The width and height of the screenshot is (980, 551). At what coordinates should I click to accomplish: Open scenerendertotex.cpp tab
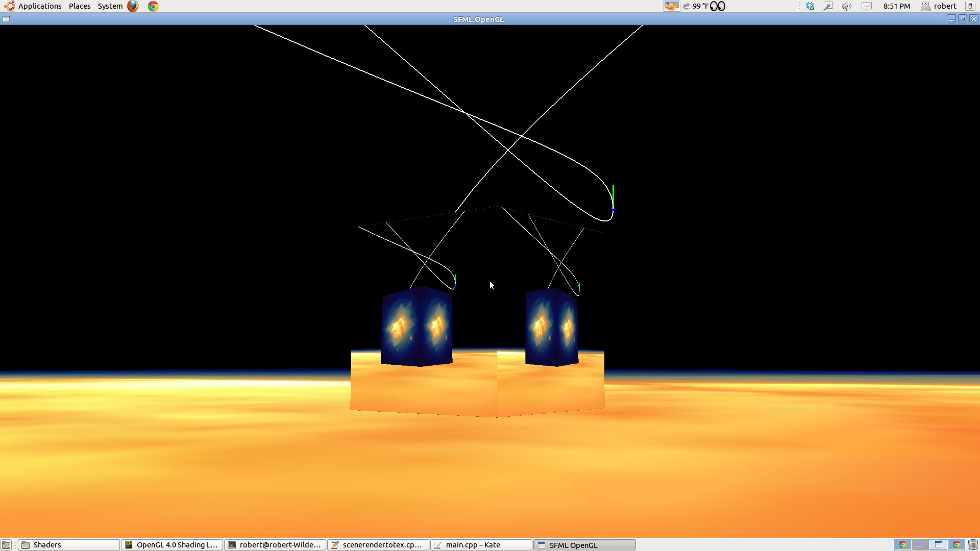[376, 544]
